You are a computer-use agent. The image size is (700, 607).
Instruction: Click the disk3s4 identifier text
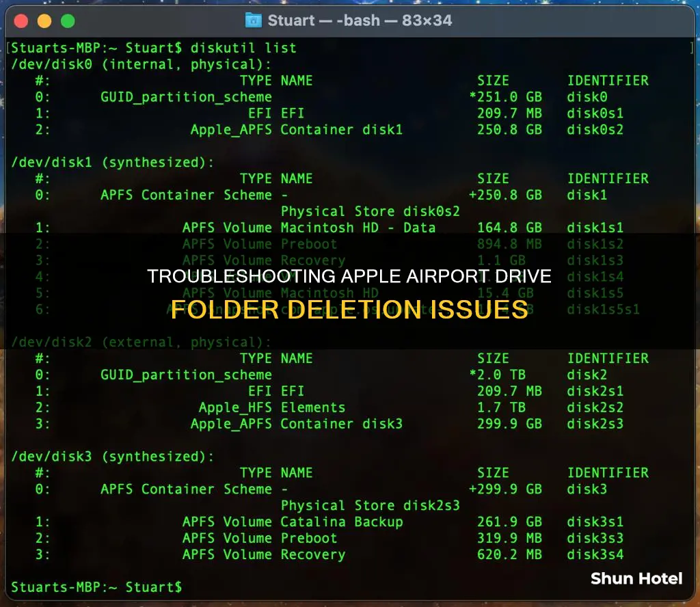[x=595, y=555]
